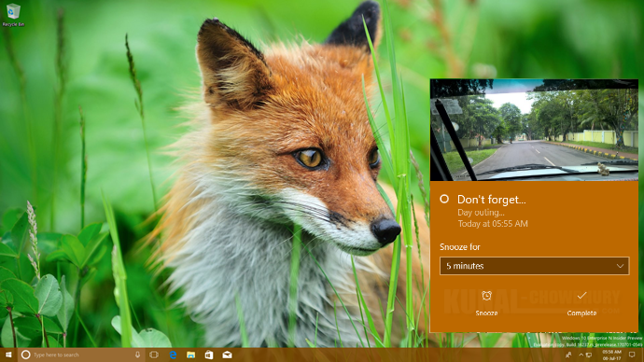The height and width of the screenshot is (362, 644).
Task: Open File Explorer from the taskbar
Action: (x=191, y=355)
